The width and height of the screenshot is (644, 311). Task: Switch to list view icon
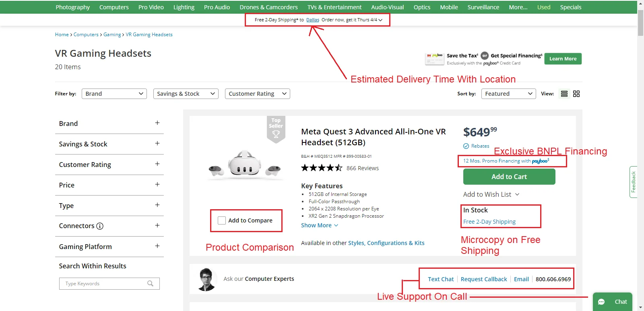click(564, 94)
